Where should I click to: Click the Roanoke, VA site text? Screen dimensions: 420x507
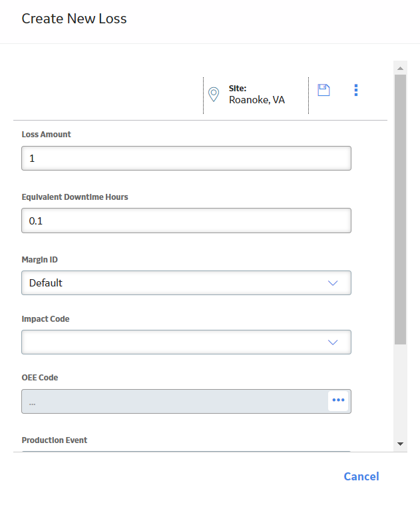click(257, 100)
